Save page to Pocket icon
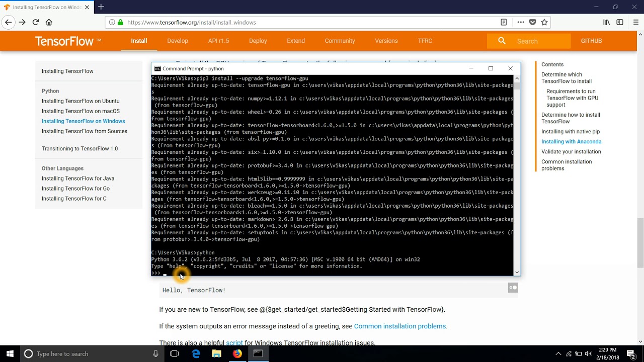 [532, 22]
